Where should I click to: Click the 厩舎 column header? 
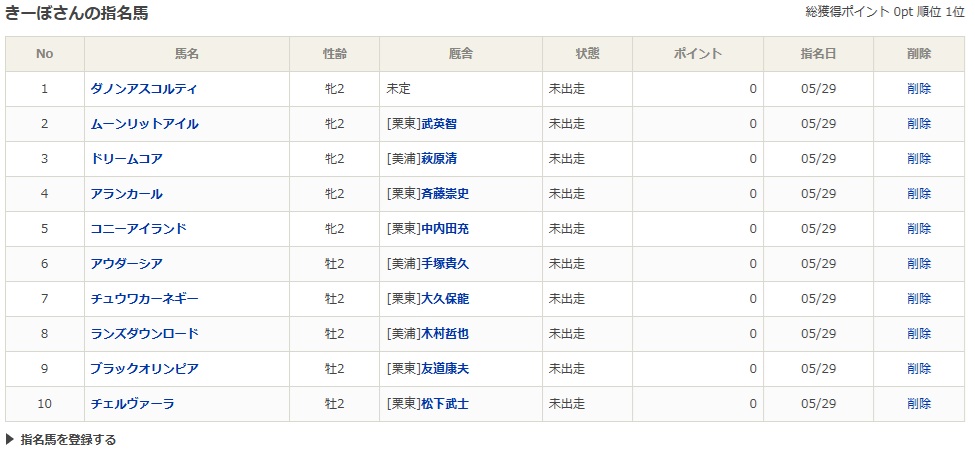461,53
